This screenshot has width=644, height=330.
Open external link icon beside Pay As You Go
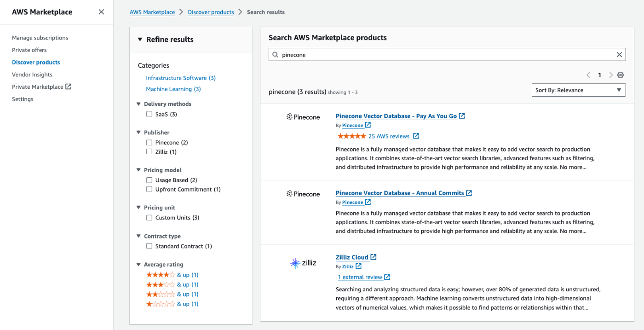pos(462,116)
